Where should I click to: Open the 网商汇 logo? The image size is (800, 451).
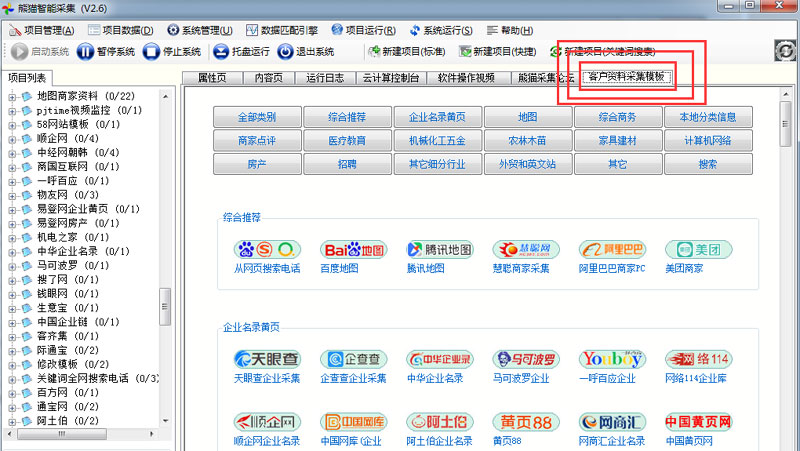(612, 422)
